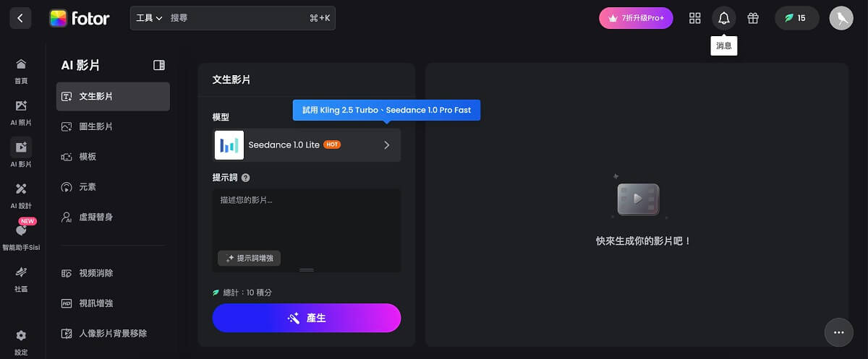
Task: Click the 提示詞增強 prompt enhance button
Action: tap(250, 258)
